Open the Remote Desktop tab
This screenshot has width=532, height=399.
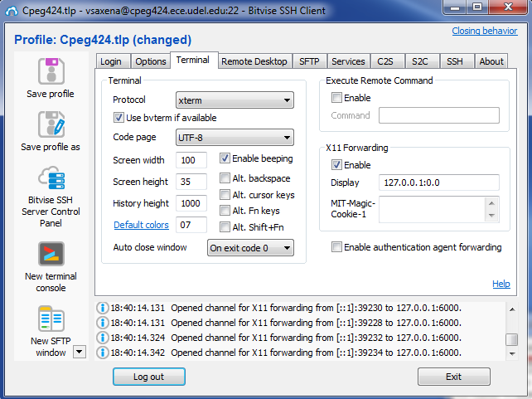click(x=254, y=61)
